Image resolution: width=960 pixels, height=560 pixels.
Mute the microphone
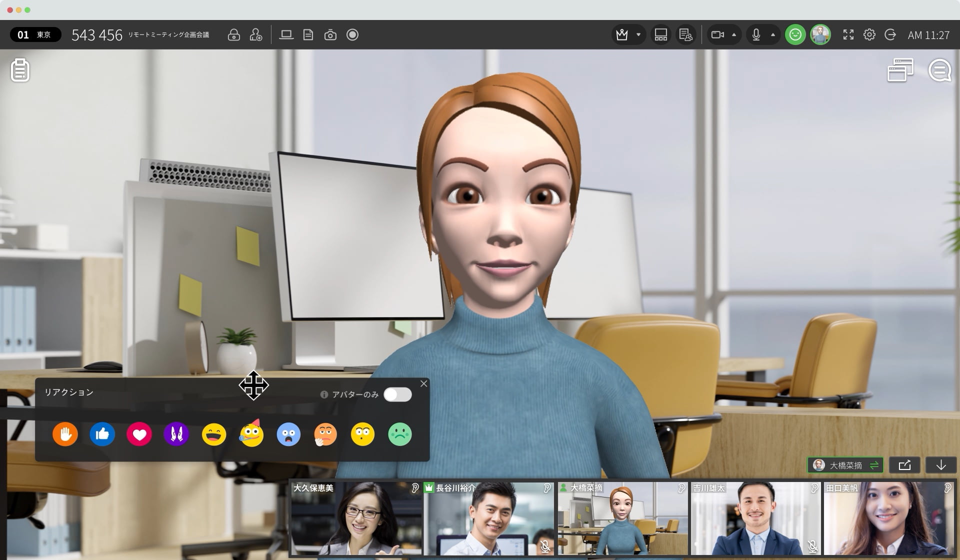click(x=756, y=35)
